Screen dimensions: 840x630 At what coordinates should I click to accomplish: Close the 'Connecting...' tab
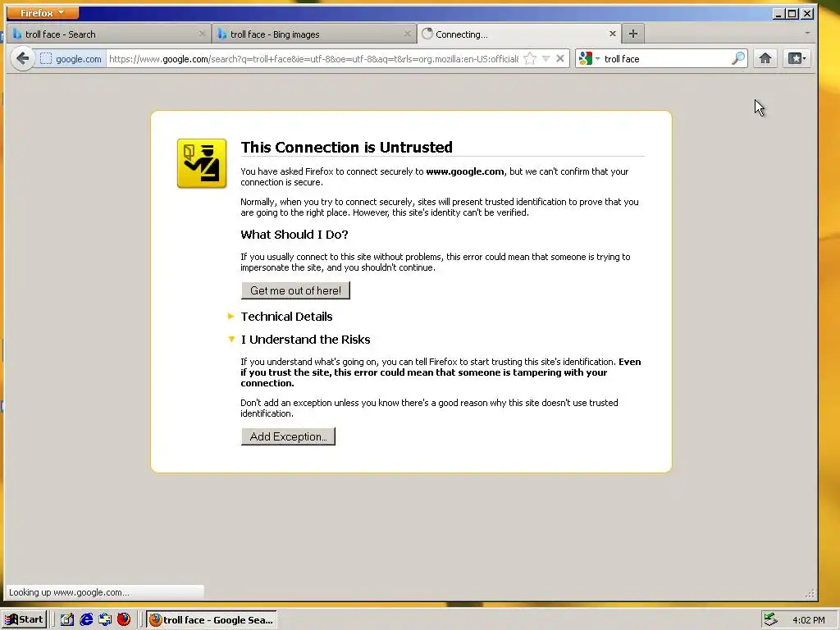612,34
